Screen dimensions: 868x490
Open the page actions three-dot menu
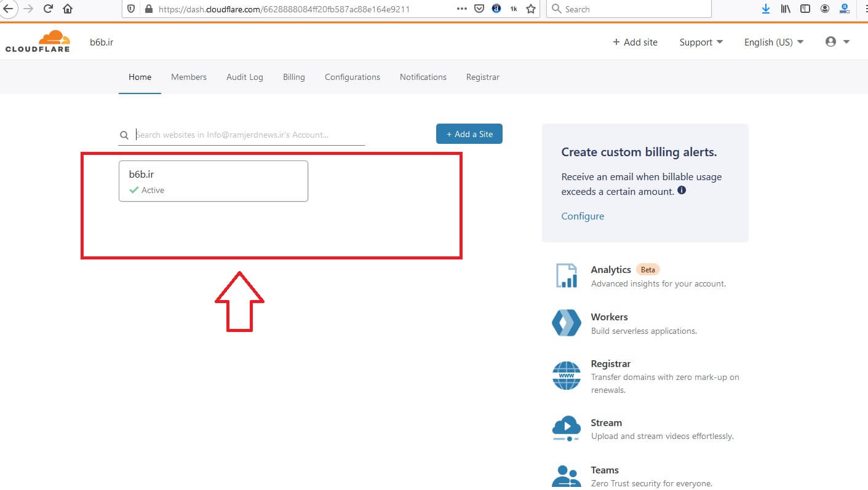pyautogui.click(x=462, y=9)
